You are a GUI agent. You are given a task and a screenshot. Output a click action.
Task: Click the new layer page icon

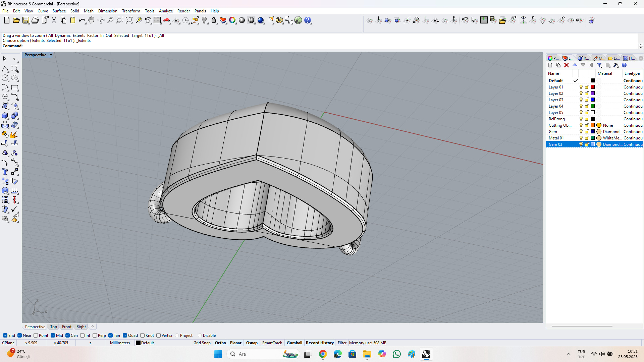550,65
